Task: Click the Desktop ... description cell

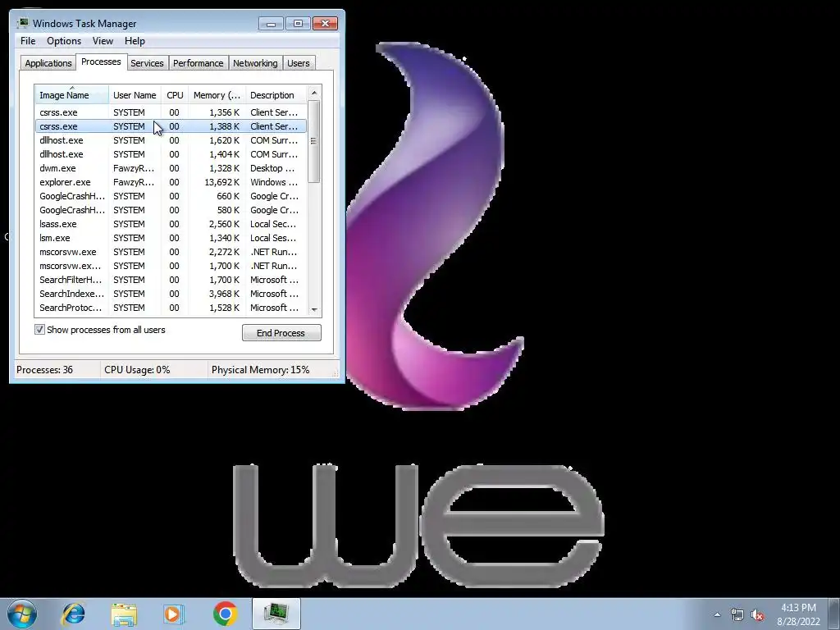Action: pyautogui.click(x=272, y=168)
